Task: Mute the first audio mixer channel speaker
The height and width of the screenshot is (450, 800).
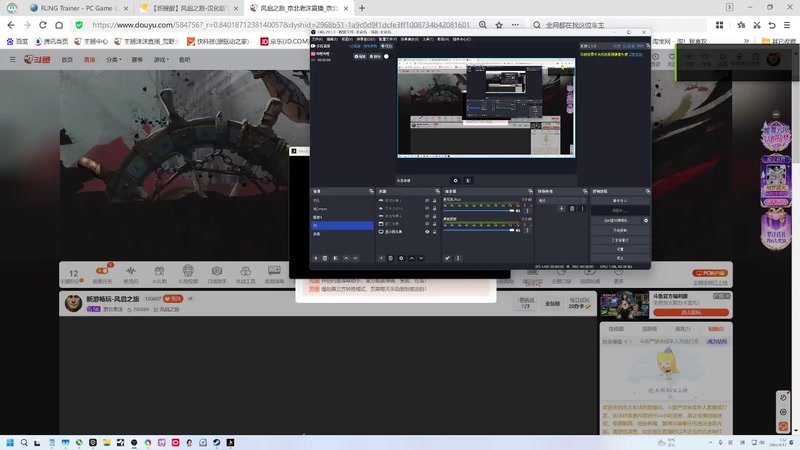Action: point(518,211)
